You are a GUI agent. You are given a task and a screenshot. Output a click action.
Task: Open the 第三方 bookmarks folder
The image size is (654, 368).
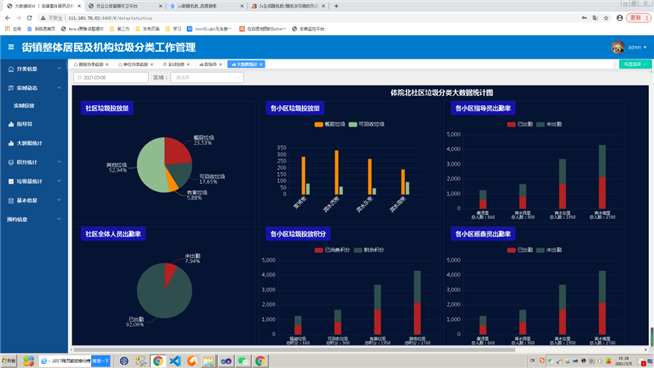point(120,29)
